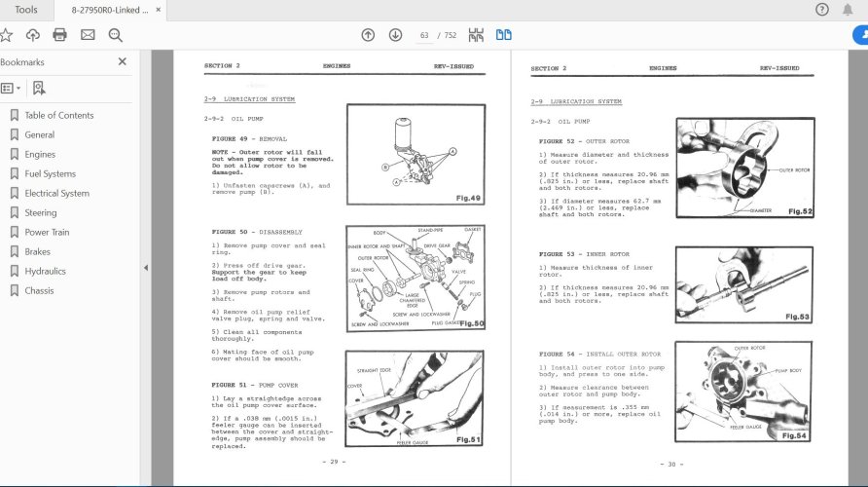Close the Bookmarks panel
The width and height of the screenshot is (868, 487).
pyautogui.click(x=123, y=61)
